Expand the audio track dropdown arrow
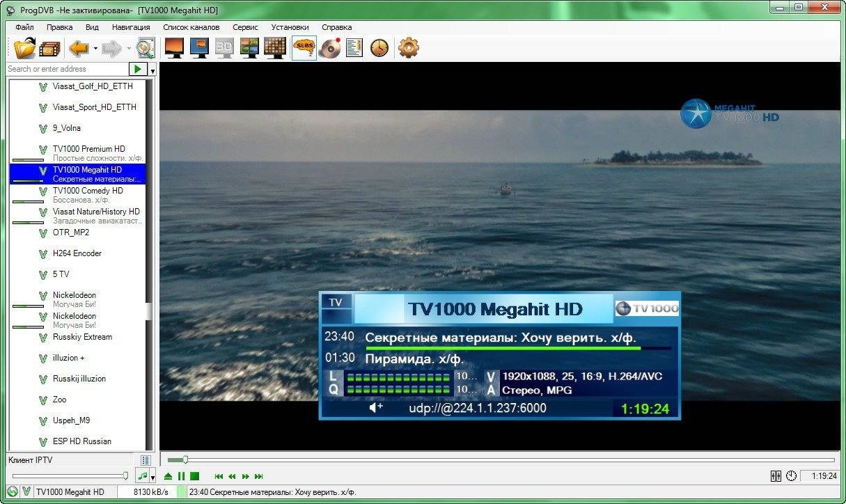This screenshot has width=846, height=504. coord(153,478)
